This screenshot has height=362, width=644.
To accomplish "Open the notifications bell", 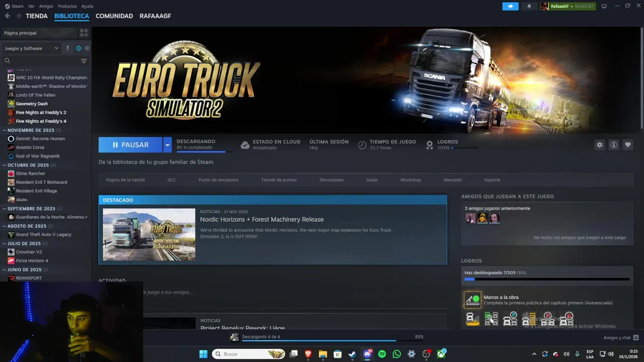I will 529,6.
